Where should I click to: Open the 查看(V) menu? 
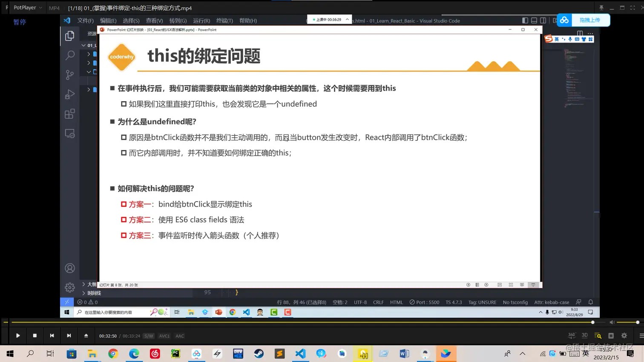(x=154, y=20)
